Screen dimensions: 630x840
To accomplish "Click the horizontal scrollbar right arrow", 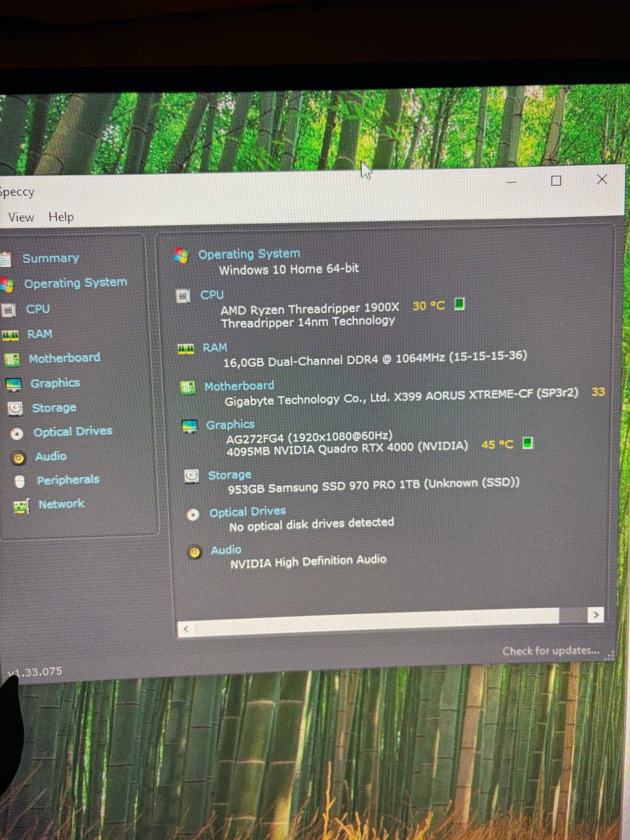I will coord(596,615).
